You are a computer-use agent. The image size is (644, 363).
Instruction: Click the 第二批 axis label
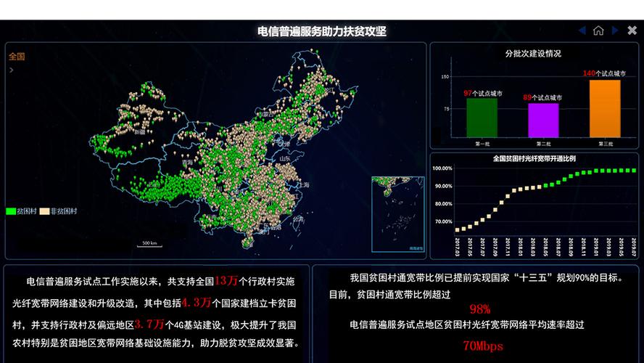[543, 144]
